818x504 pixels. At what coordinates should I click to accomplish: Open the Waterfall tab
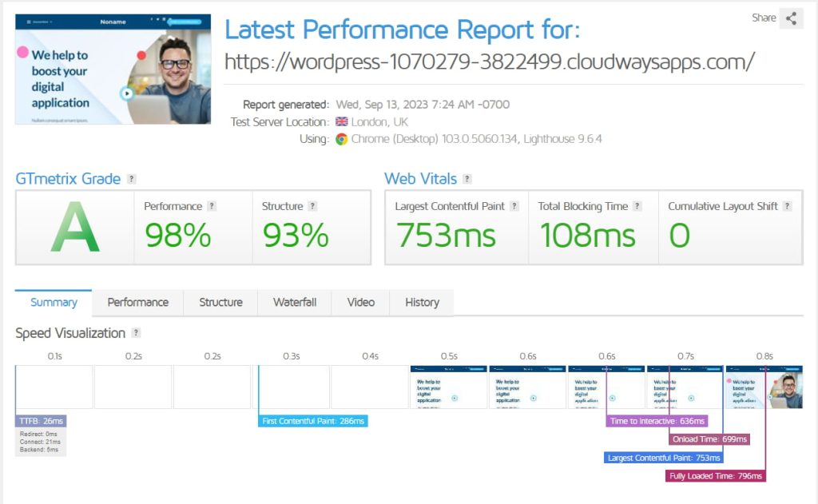coord(295,303)
